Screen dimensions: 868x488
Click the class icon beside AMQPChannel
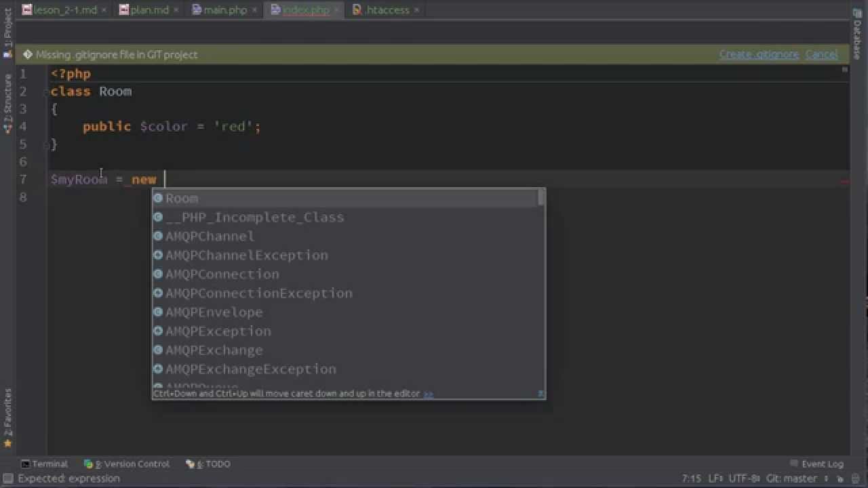[158, 236]
